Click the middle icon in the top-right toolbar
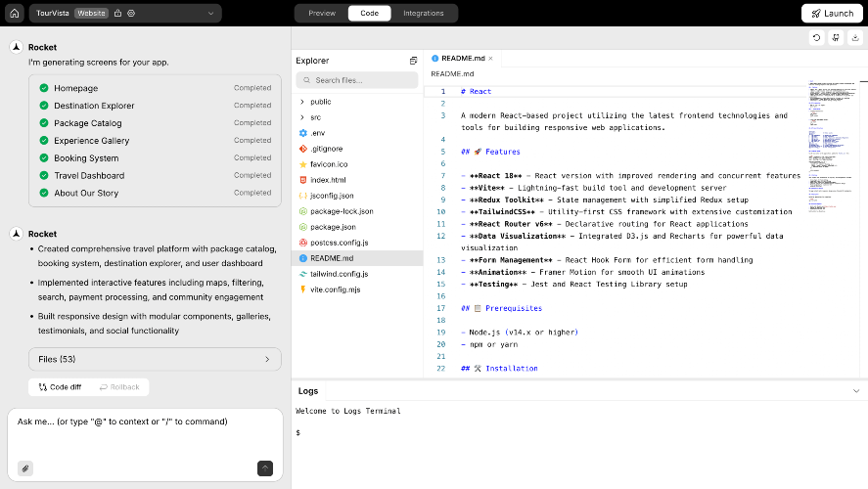Image resolution: width=868 pixels, height=489 pixels. pos(836,37)
